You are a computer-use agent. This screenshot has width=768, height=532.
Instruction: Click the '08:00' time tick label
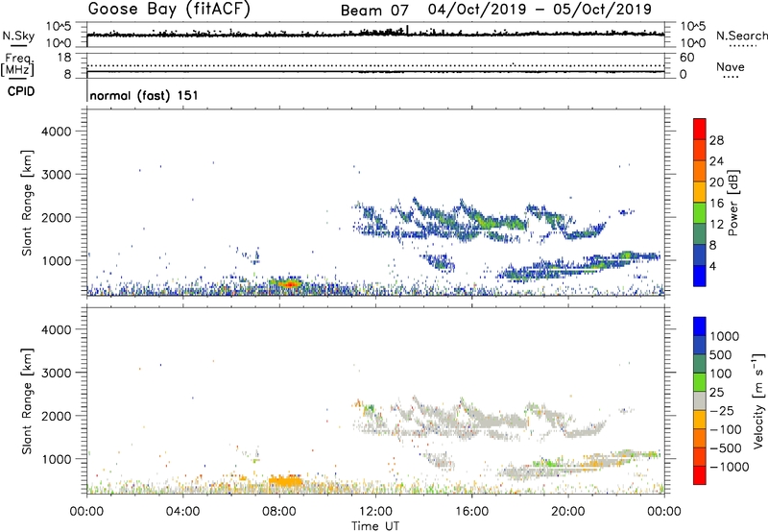(x=279, y=512)
